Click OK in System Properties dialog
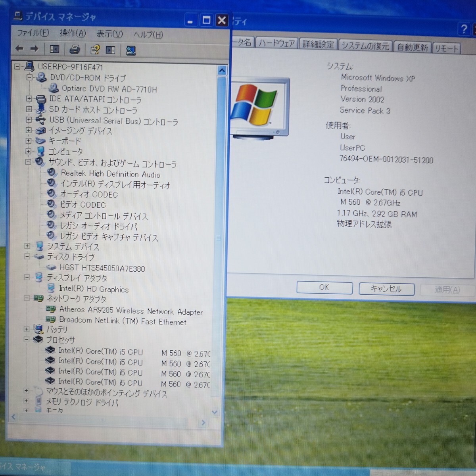Image resolution: width=476 pixels, height=476 pixels. (324, 287)
